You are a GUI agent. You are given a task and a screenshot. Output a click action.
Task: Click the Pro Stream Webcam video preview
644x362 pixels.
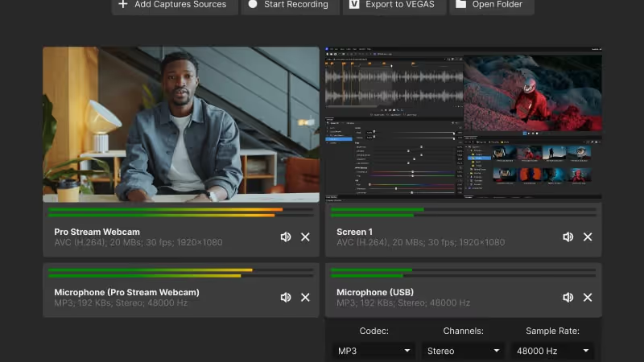point(181,125)
